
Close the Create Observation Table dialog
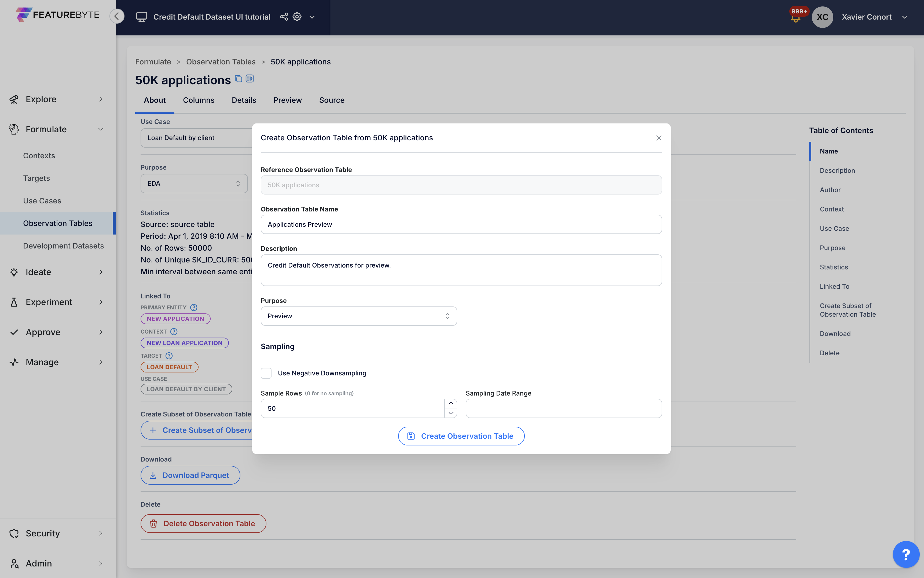point(658,138)
